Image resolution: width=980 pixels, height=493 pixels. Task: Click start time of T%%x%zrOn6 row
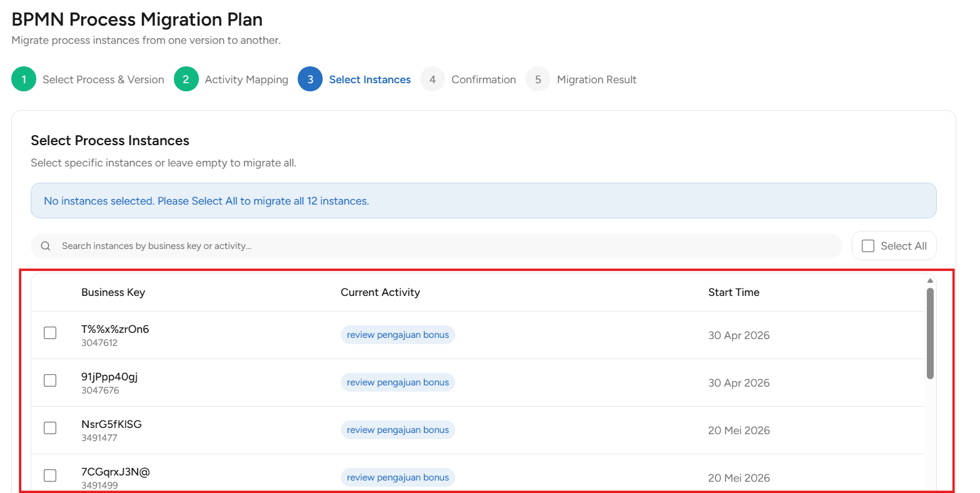tap(739, 335)
